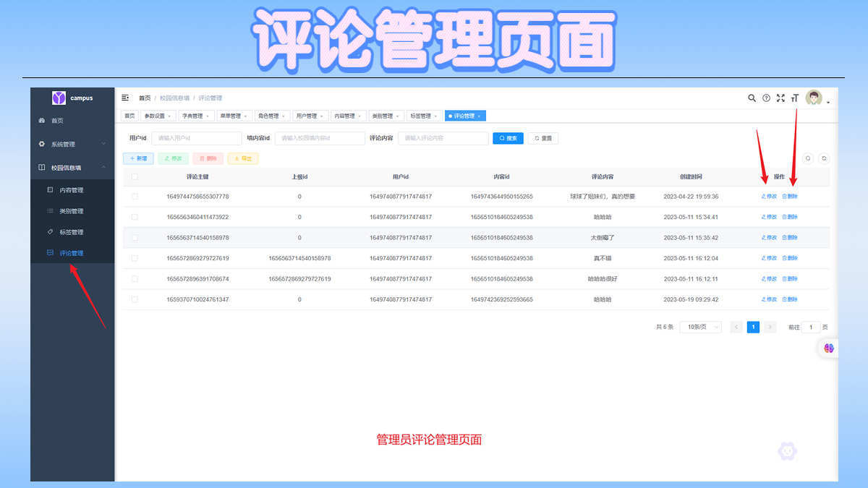Screen dimensions: 868x488
Task: Check the row 1656572869279727619 checkbox
Action: [x=135, y=258]
